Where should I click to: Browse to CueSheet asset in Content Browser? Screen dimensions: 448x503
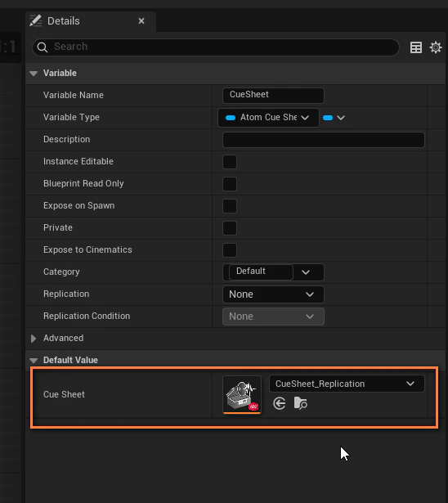(301, 403)
